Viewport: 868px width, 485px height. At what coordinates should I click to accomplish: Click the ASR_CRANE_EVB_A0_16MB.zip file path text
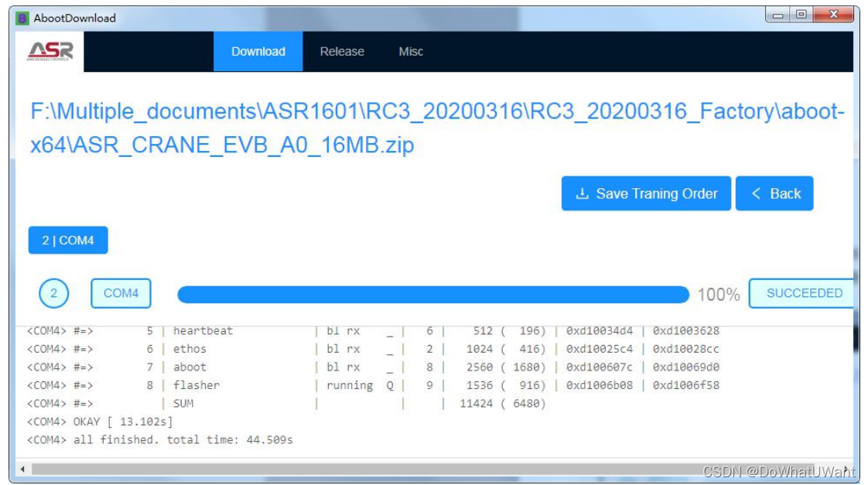[x=437, y=128]
